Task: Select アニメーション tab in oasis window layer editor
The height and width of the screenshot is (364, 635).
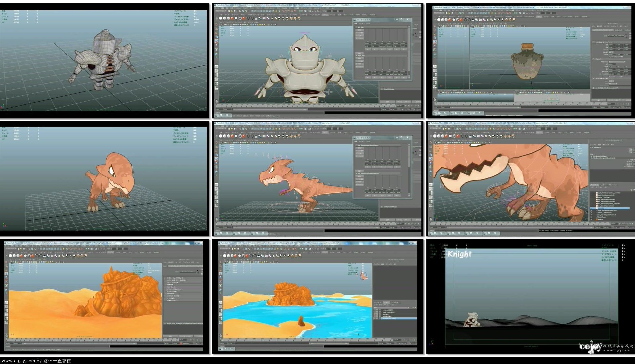Action: [x=396, y=302]
